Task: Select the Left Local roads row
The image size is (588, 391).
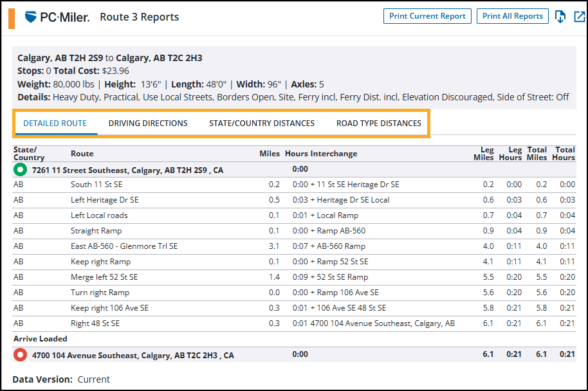Action: pyautogui.click(x=294, y=215)
